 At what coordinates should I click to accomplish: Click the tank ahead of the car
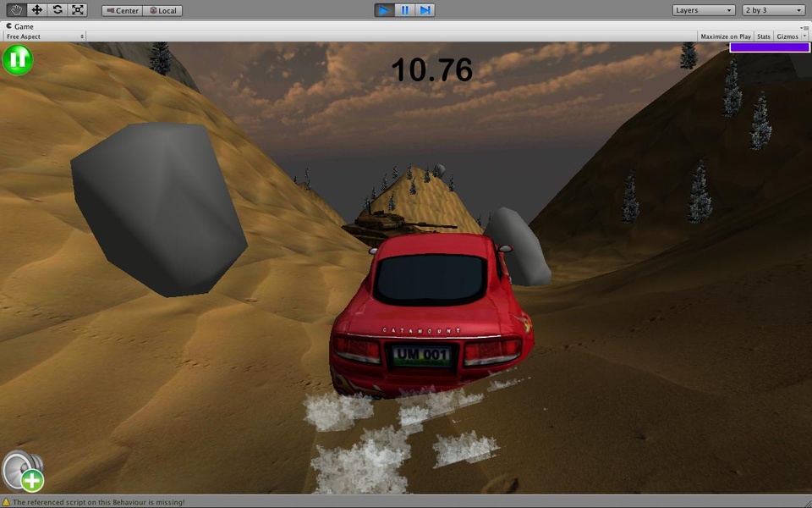[392, 227]
